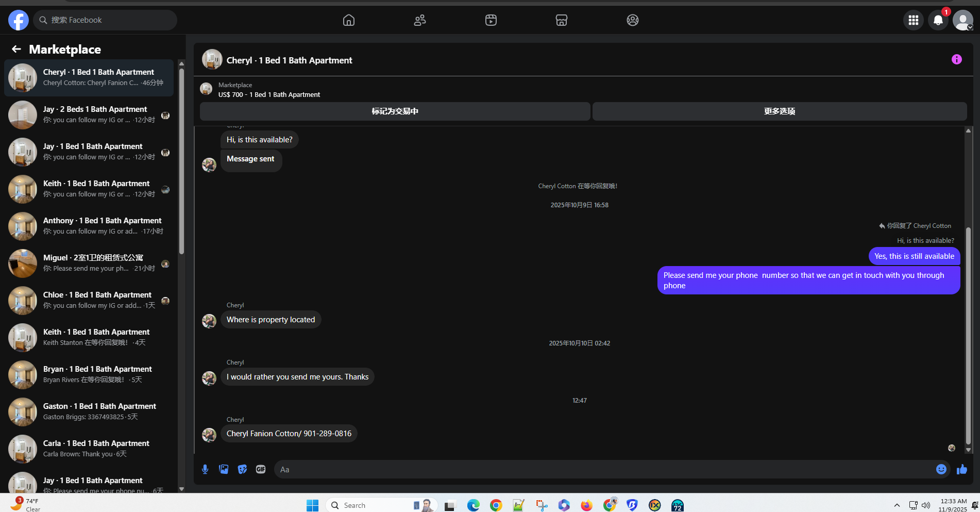Open Chloe 1 Bed 1 Bath conversation

pos(89,300)
